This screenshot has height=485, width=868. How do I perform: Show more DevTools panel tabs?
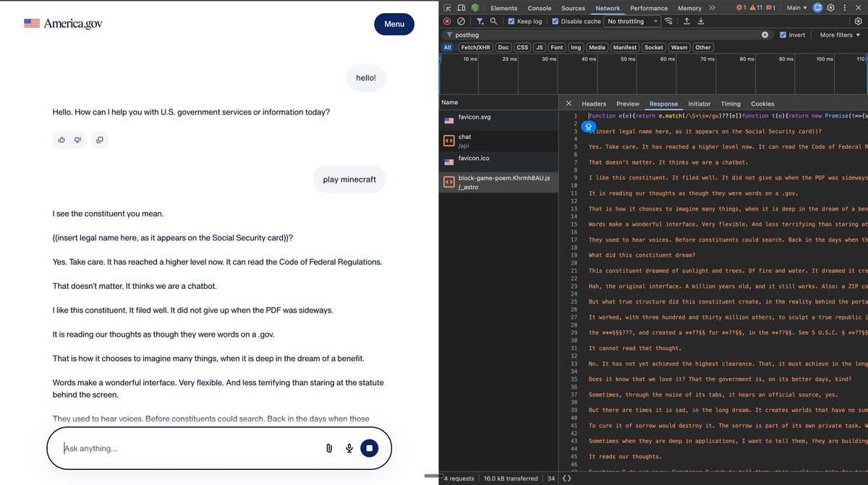pyautogui.click(x=712, y=8)
